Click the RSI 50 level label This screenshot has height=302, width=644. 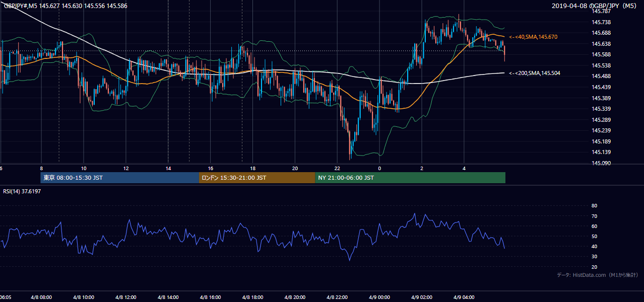[594, 236]
